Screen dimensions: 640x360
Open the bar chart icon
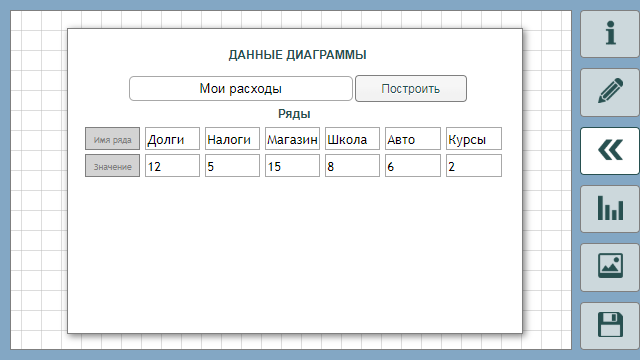(x=610, y=209)
